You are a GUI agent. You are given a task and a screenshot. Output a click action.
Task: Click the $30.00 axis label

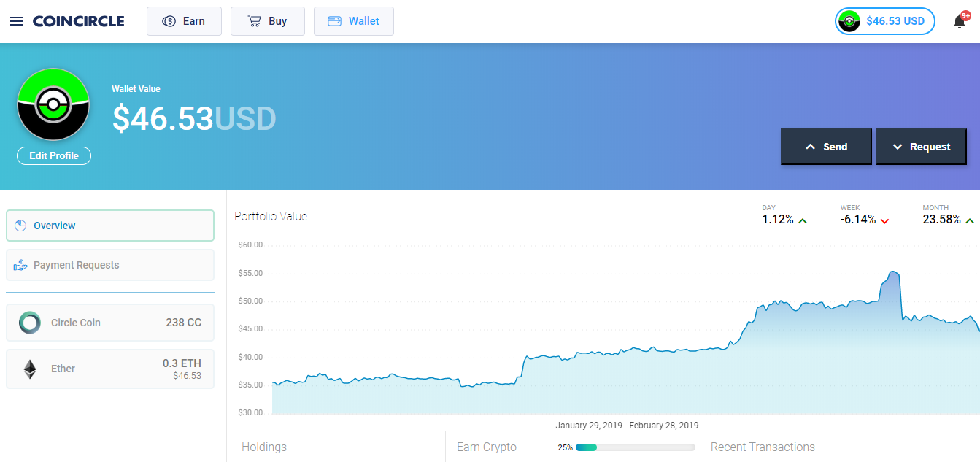coord(250,412)
